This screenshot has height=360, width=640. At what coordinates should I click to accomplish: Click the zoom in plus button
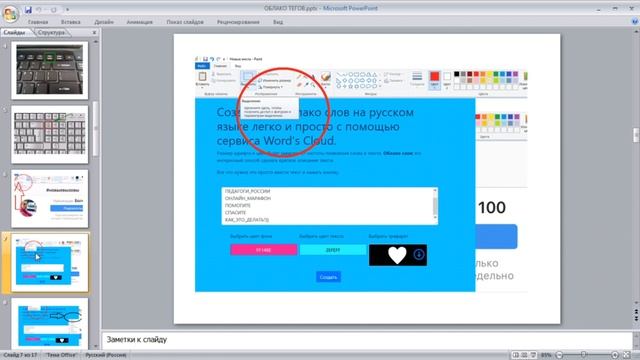tap(615, 355)
